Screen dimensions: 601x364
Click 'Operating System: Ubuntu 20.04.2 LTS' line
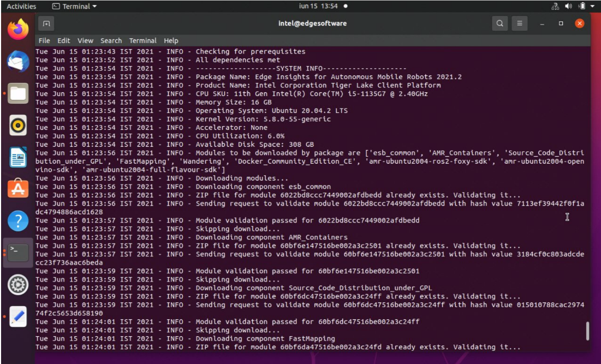point(192,110)
